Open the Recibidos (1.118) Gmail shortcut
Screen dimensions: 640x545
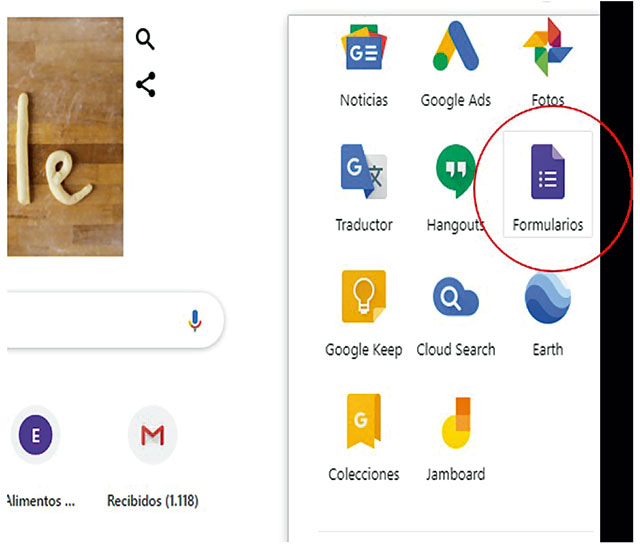(x=153, y=435)
